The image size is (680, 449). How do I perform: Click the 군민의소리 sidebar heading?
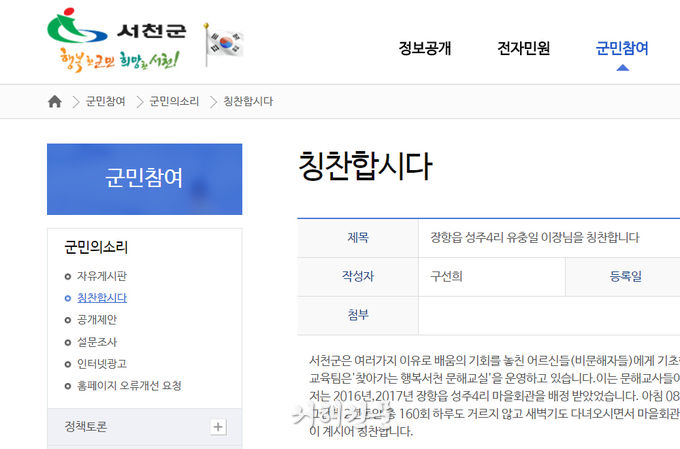click(x=96, y=247)
